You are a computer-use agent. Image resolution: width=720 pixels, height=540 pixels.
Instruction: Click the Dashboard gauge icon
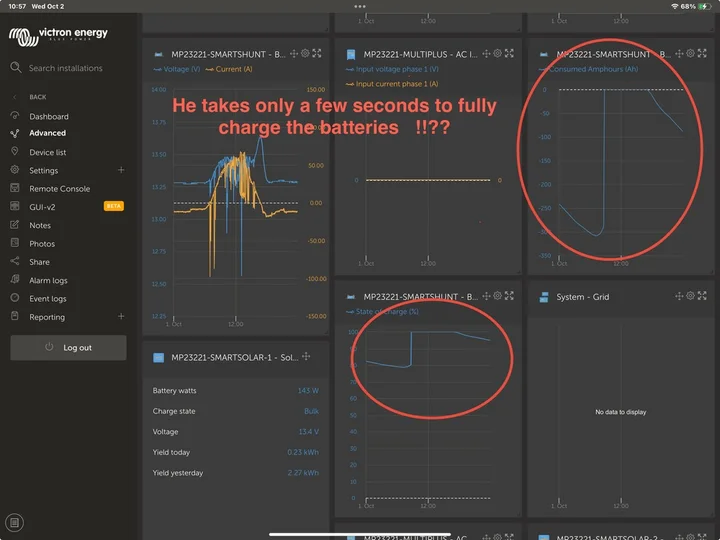(x=15, y=115)
